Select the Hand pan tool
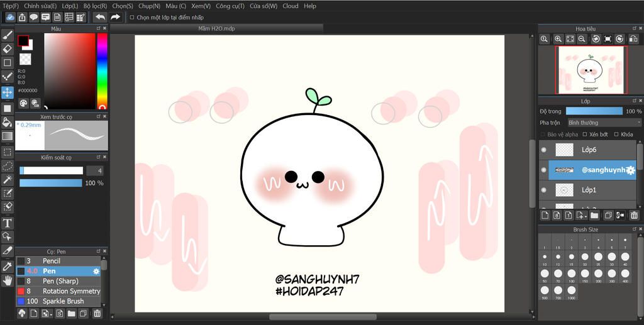The image size is (644, 325). [8, 280]
